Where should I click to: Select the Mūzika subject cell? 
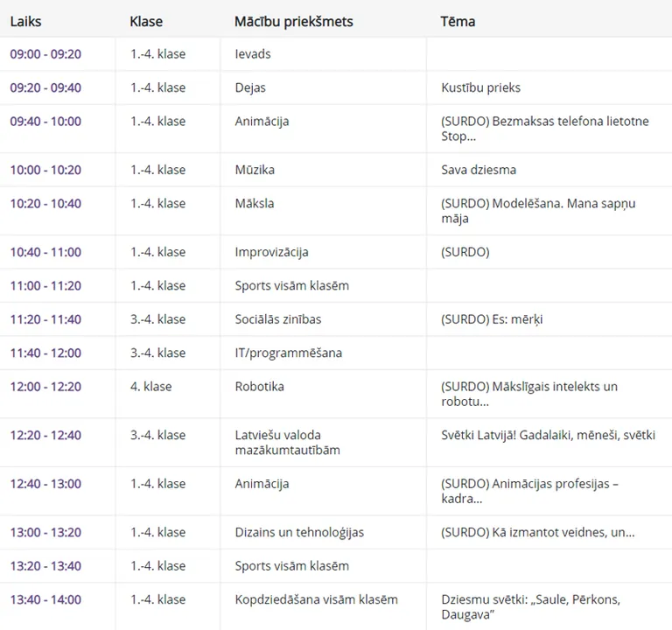[255, 170]
